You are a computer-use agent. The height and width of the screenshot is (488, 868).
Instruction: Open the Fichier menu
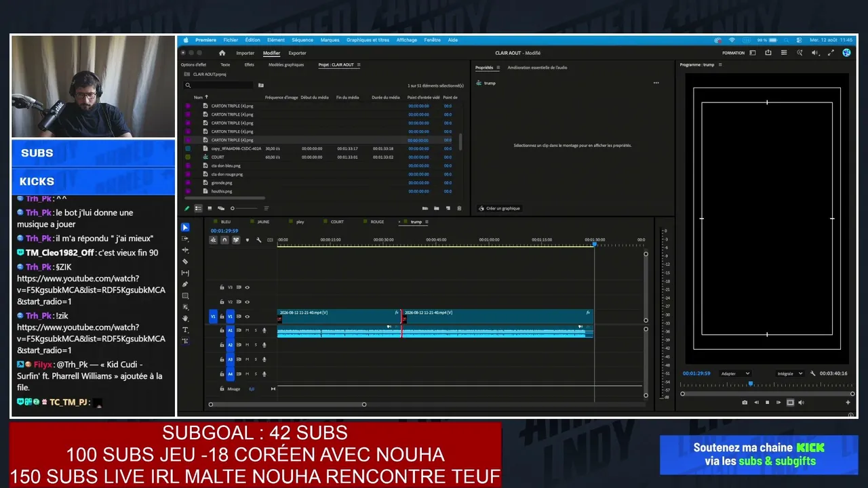pyautogui.click(x=231, y=40)
